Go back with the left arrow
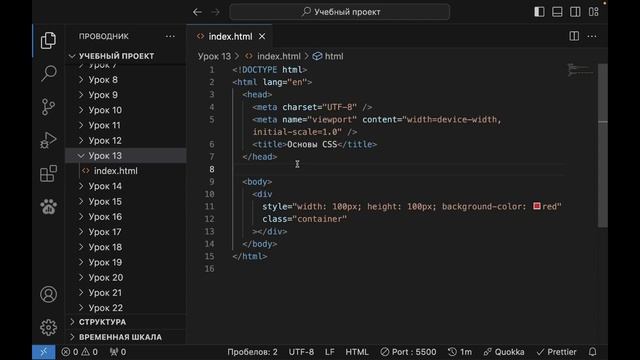 coord(198,12)
